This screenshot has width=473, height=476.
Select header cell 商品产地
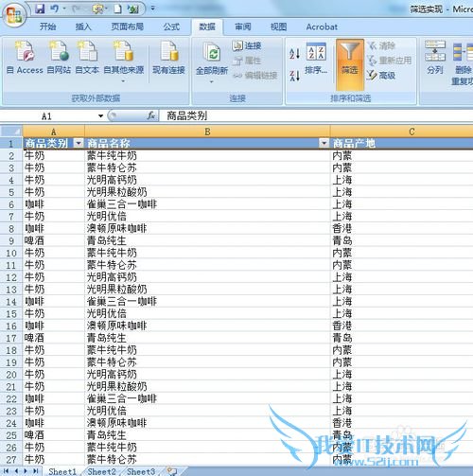[402, 143]
